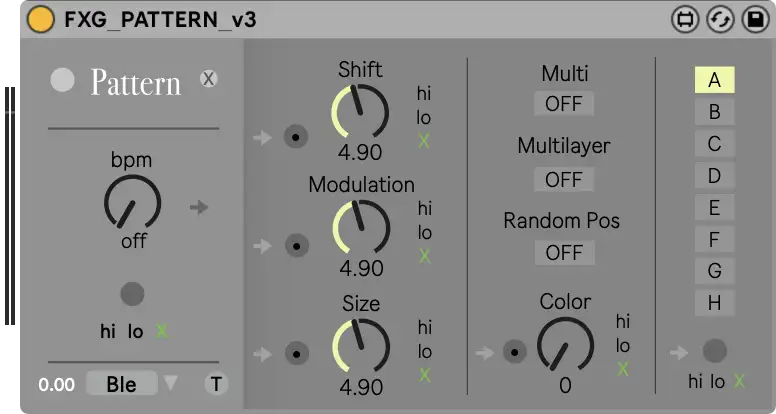Open the Ble blend mode dropdown
776x414 pixels.
pyautogui.click(x=122, y=384)
